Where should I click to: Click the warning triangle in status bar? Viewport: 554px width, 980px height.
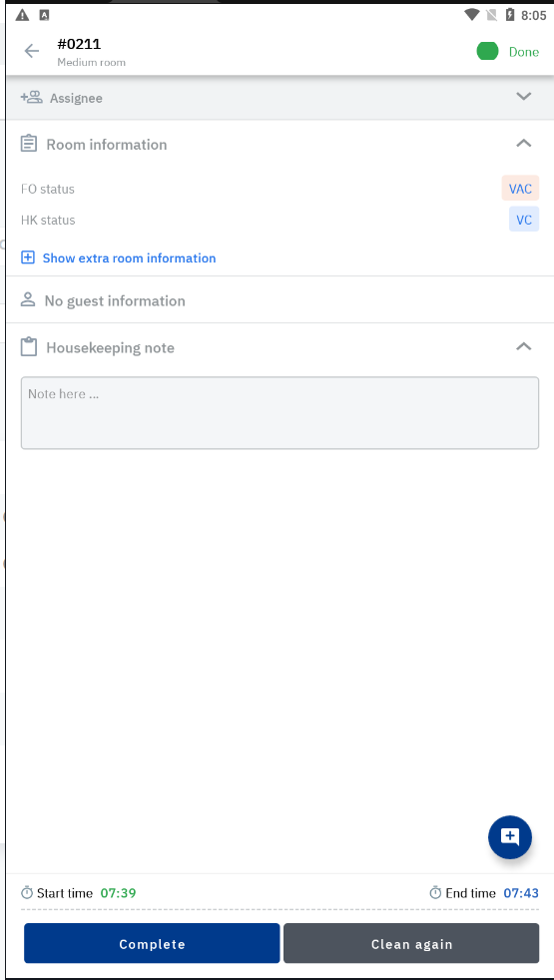coord(23,15)
